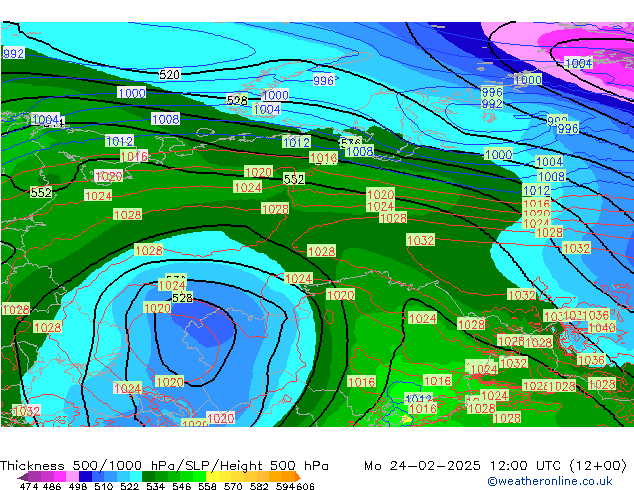Click the 534 value under the legend
Screen dimensions: 634x490
[154, 486]
